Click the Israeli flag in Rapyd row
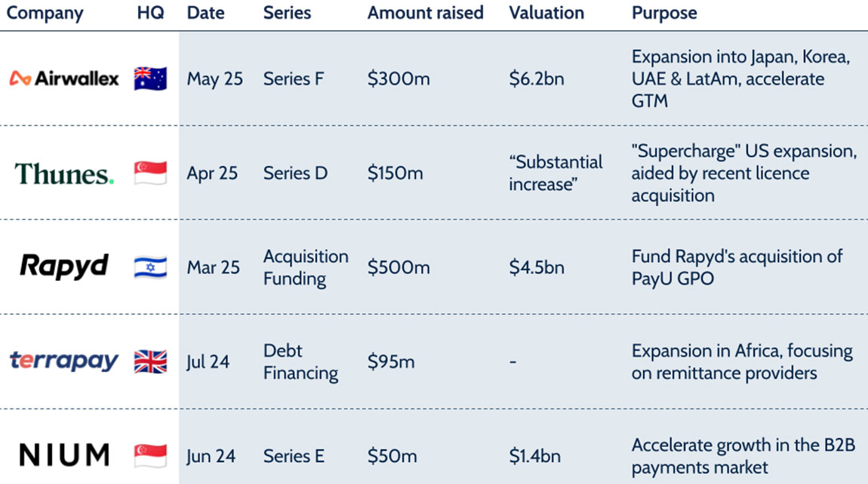This screenshot has width=868, height=484. 150,267
